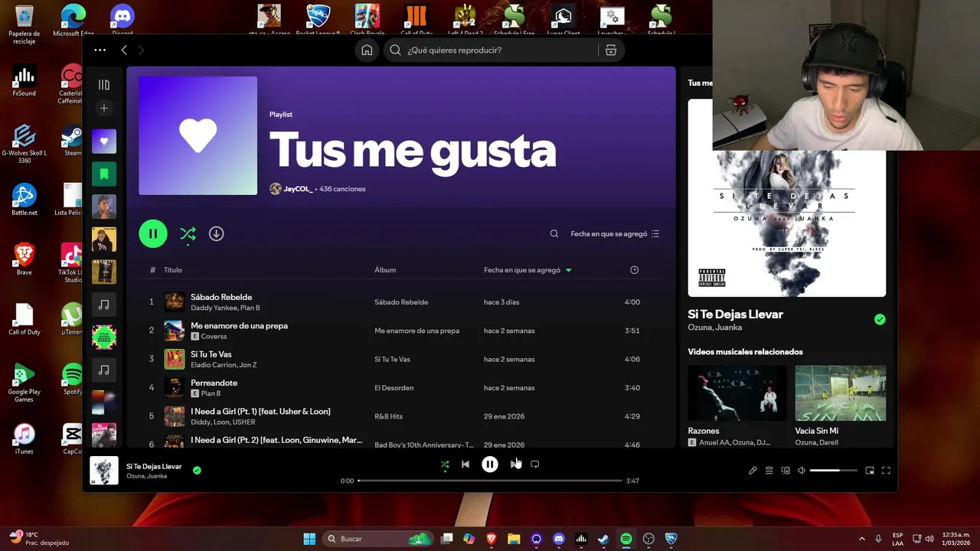
Task: Select song 'Perreandote'
Action: point(214,383)
